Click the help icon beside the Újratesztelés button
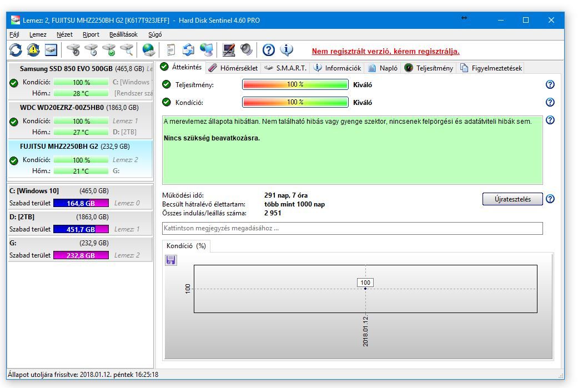This screenshot has width=588, height=388. click(x=550, y=199)
